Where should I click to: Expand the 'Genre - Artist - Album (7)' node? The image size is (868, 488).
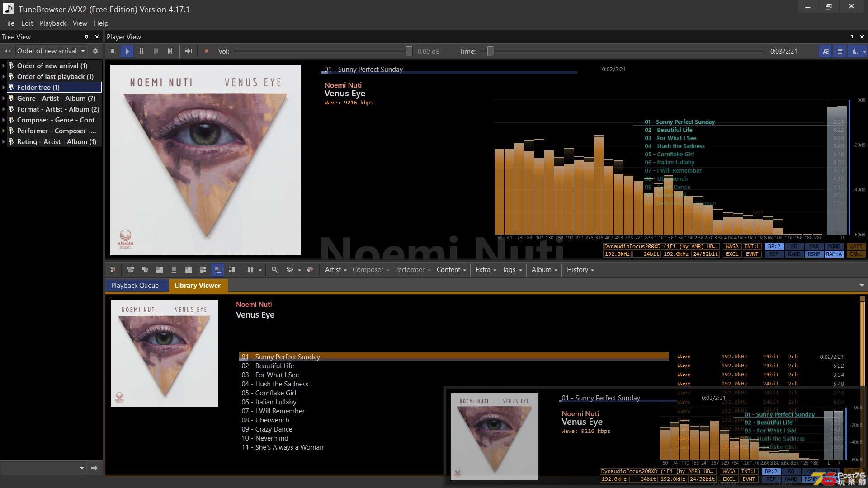4,99
